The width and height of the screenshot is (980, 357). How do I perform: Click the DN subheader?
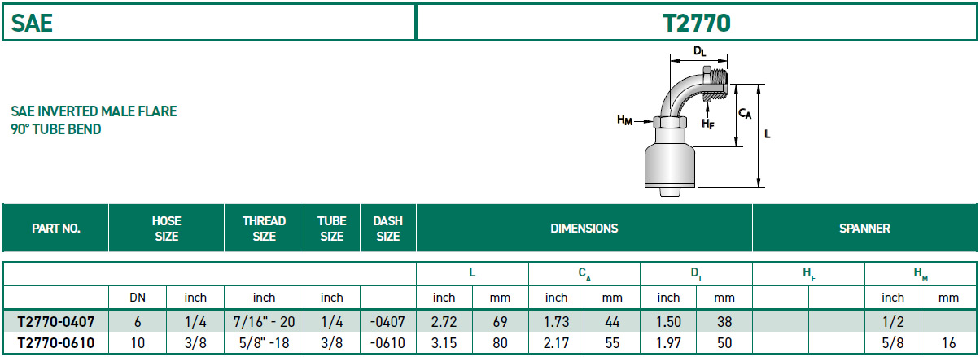[x=138, y=298]
